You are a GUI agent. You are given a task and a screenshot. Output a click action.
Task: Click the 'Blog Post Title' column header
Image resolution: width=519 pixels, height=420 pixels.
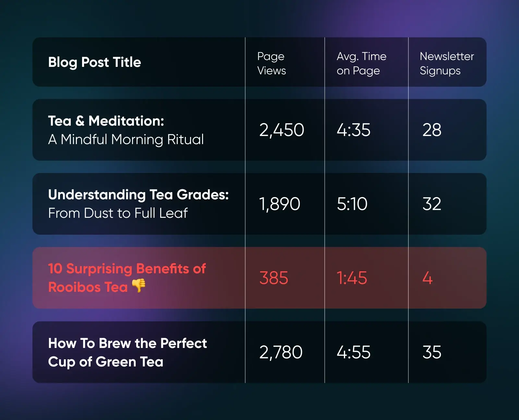pos(94,62)
